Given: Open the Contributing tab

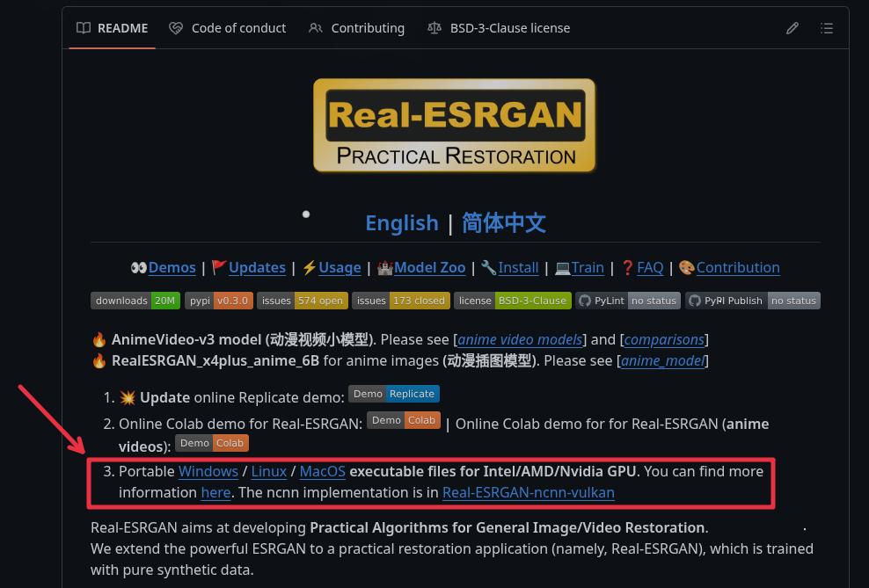Looking at the screenshot, I should click(x=356, y=28).
